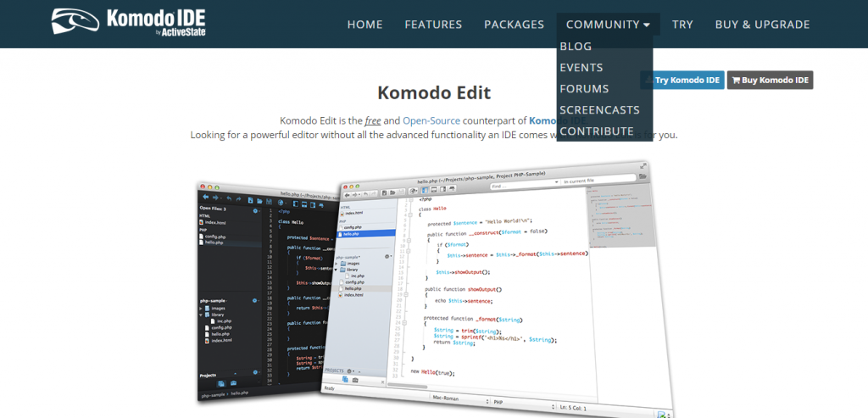Select CONTRIBUTE in the Community submenu
Viewport: 868px width, 418px height.
[597, 131]
